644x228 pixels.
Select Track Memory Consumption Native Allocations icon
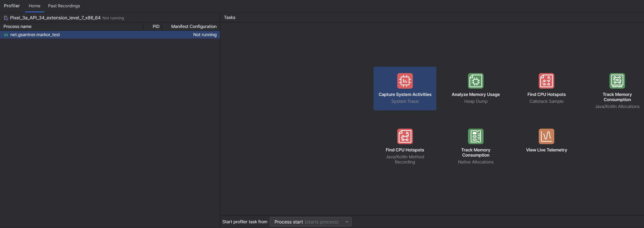pyautogui.click(x=476, y=136)
